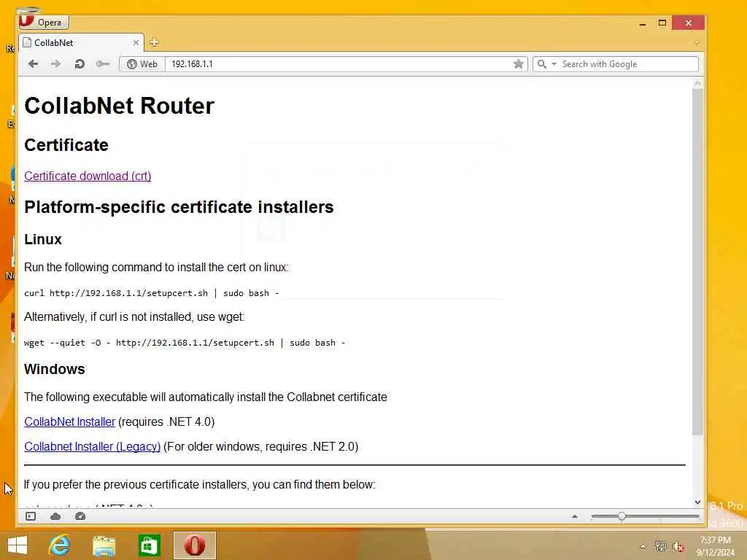This screenshot has height=560, width=747.
Task: Focus the address bar showing 192.168.1.1
Action: (338, 64)
